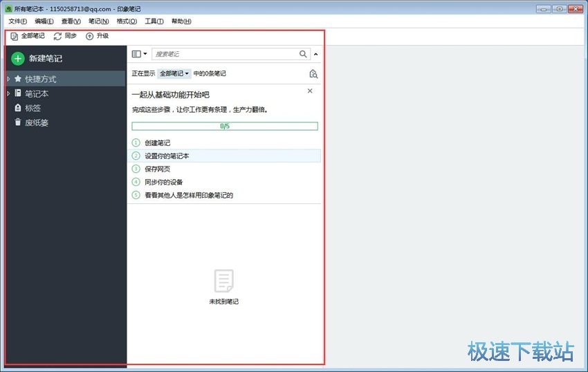Click the 正在显示 label

tap(143, 73)
